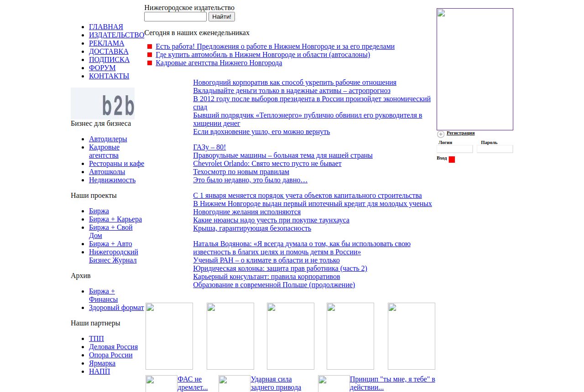
Task: Open the ТПП partner link
Action: [x=96, y=339]
